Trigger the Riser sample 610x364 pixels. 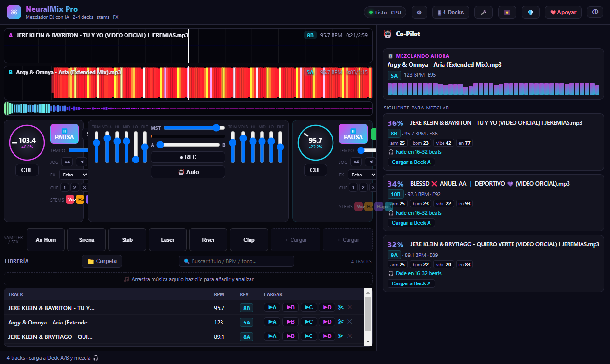208,240
